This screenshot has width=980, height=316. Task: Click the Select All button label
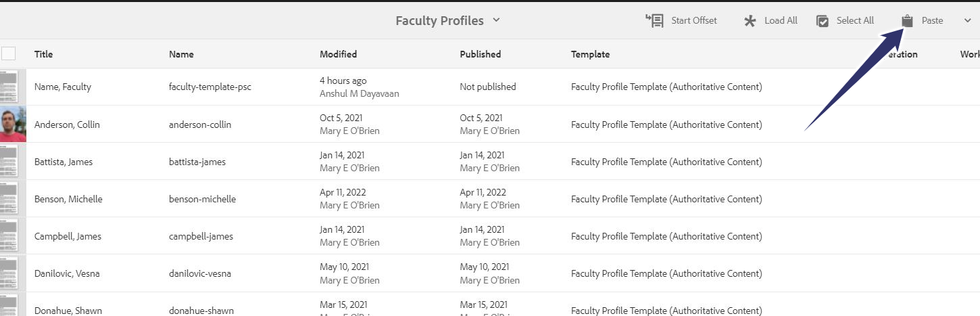pyautogui.click(x=855, y=21)
